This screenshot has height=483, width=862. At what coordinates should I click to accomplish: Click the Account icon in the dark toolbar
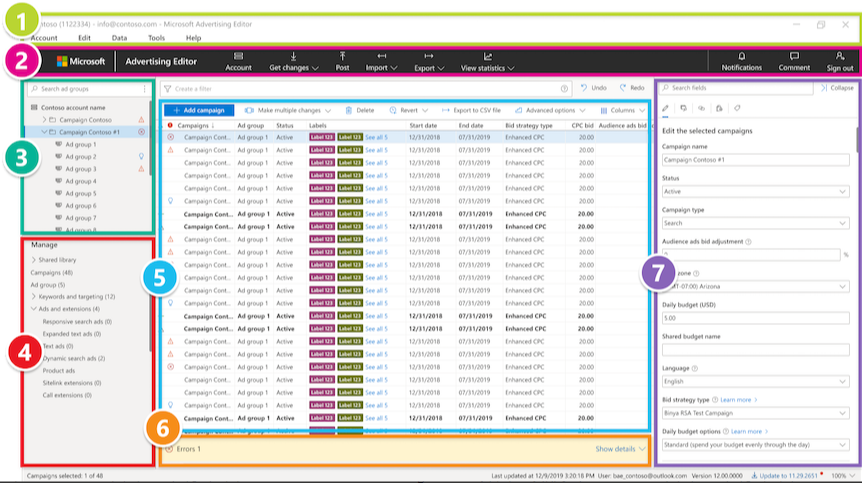(238, 56)
